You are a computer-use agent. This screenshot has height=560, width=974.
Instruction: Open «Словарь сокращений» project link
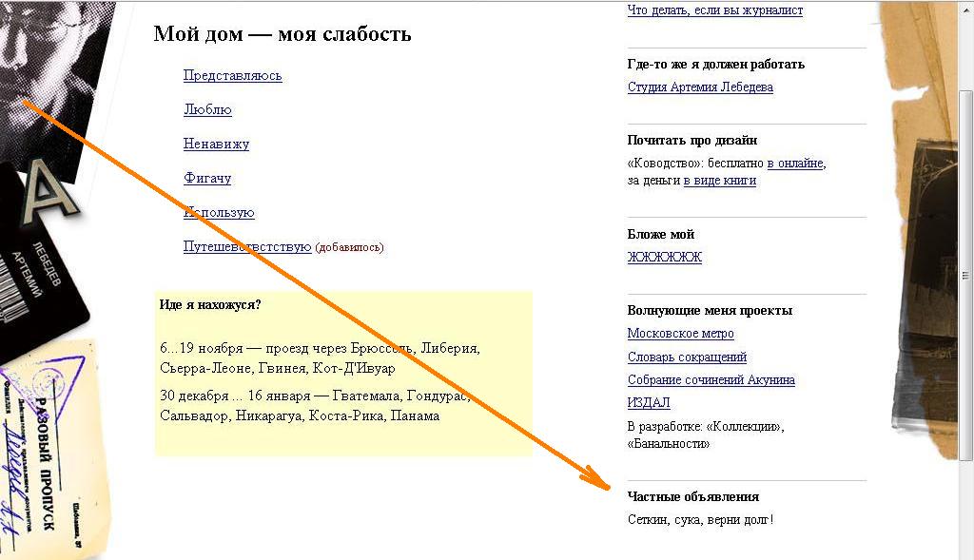687,357
